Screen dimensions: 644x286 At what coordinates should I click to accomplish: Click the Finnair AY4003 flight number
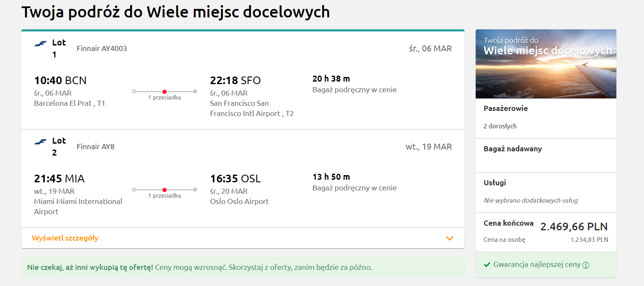pos(102,48)
